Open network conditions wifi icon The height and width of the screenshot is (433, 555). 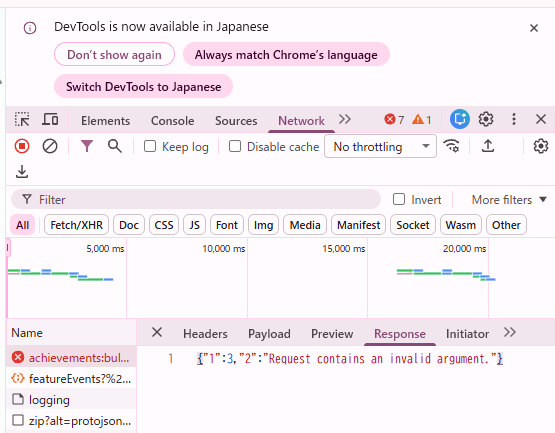coord(451,146)
